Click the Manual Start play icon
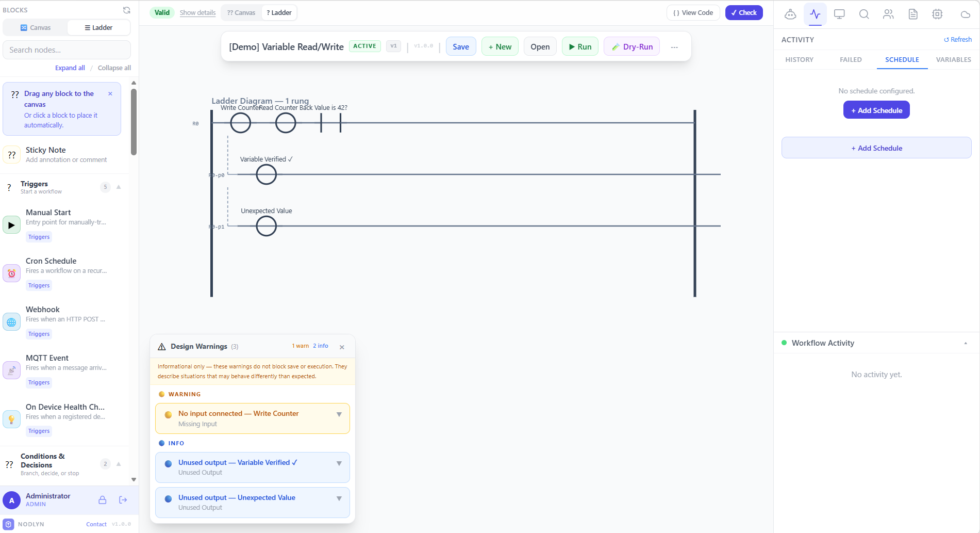The width and height of the screenshot is (980, 533). (x=11, y=225)
